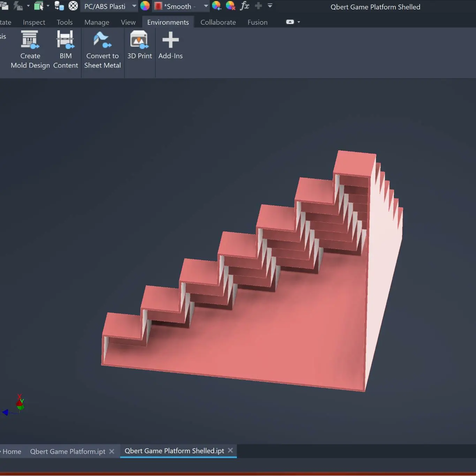Open the Manage ribbon tab
Screen dimensions: 476x476
[x=97, y=22]
